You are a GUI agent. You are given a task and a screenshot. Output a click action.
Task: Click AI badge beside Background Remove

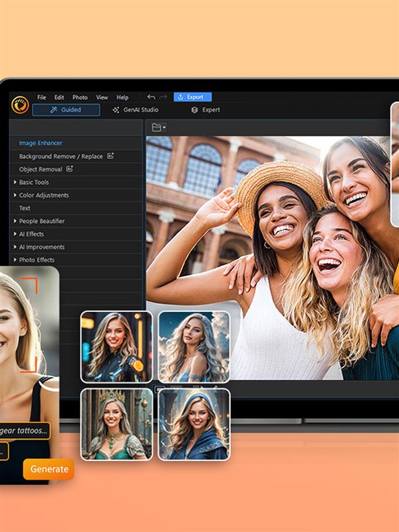coord(110,156)
